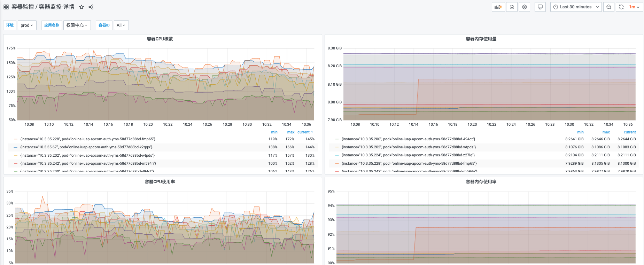Click the 8.2644 GiB current value

[627, 139]
